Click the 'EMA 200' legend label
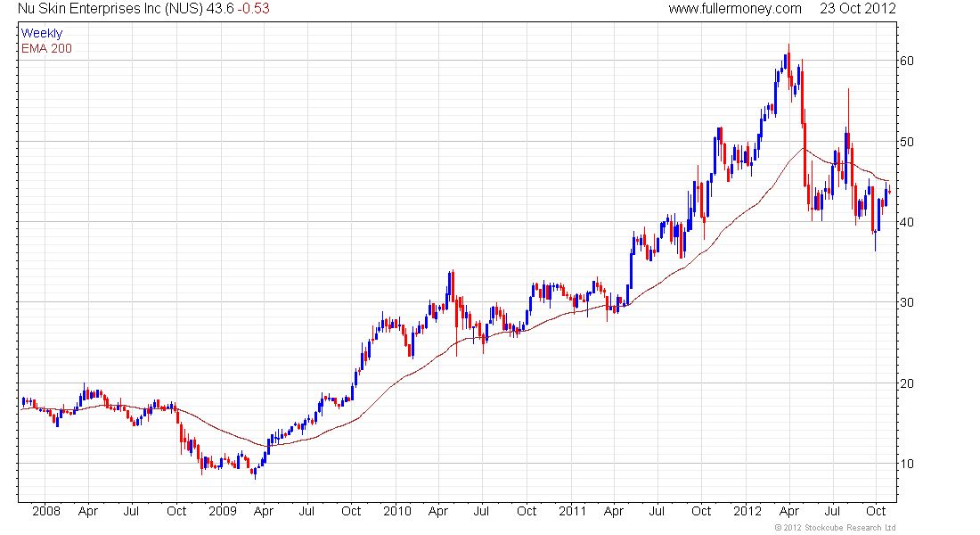Image resolution: width=980 pixels, height=535 pixels. click(47, 48)
